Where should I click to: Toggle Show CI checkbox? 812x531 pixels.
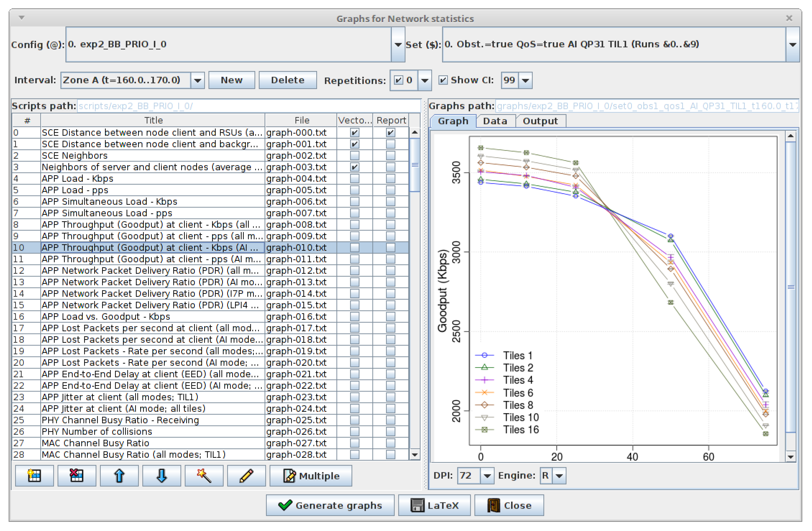click(442, 80)
